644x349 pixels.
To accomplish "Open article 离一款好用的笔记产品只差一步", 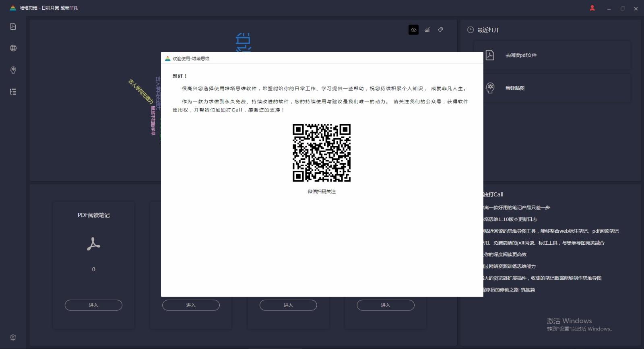I will [x=516, y=208].
